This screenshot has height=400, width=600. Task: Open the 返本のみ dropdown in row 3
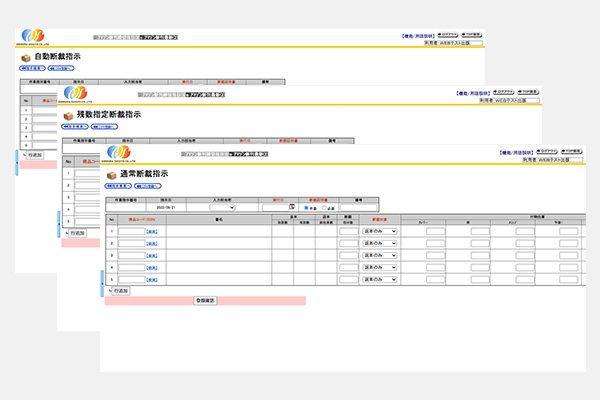pyautogui.click(x=380, y=255)
